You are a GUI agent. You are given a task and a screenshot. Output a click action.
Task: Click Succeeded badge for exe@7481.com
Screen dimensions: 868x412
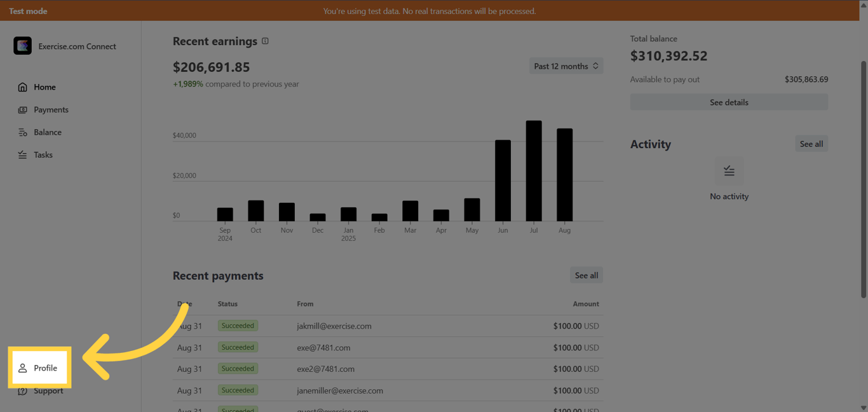click(x=238, y=347)
